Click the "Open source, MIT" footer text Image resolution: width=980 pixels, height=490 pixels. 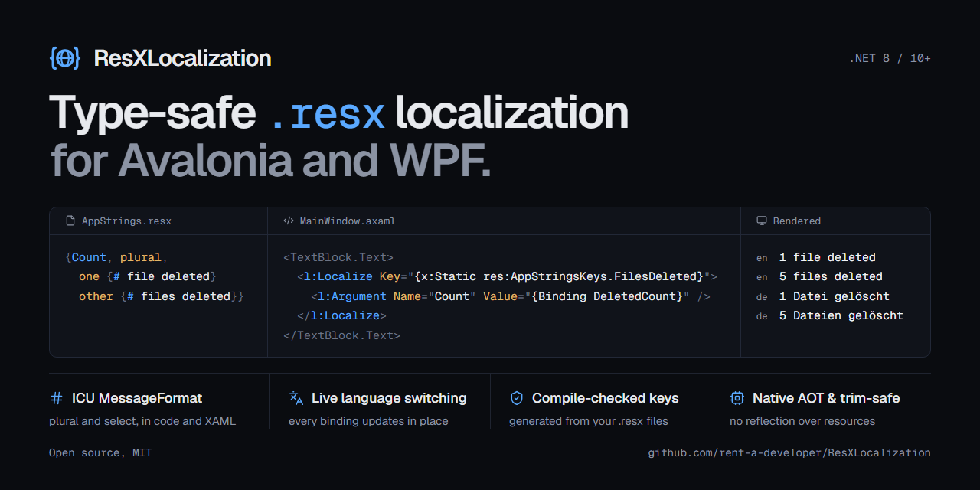click(100, 452)
